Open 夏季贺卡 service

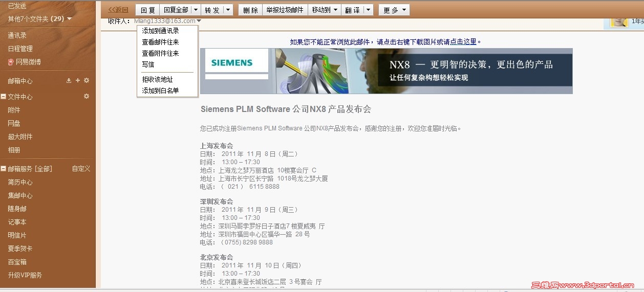coord(20,249)
